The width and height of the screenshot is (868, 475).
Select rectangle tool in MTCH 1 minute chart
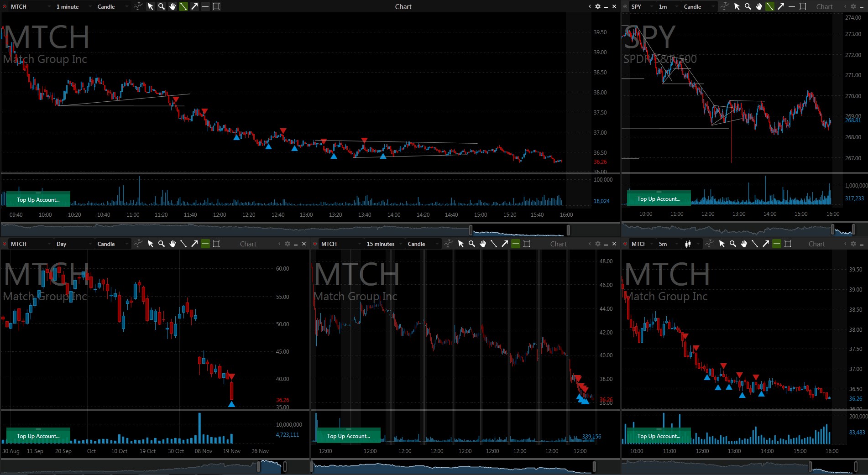pos(216,6)
